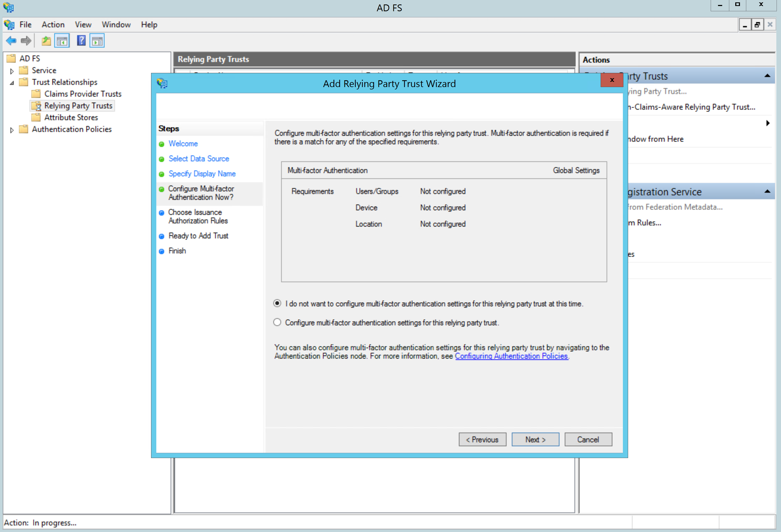781x532 pixels.
Task: Toggle the Show/Hide Console Tree icon
Action: click(62, 41)
